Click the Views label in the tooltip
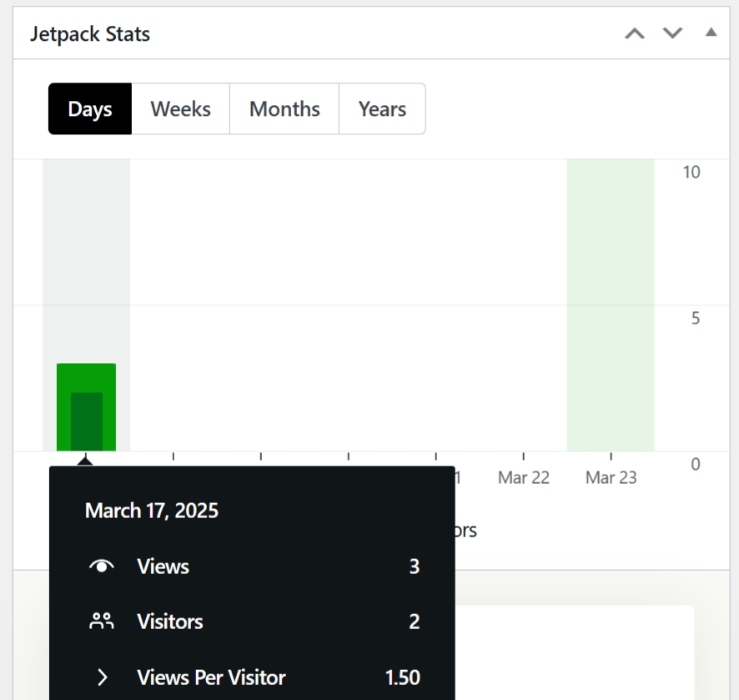The width and height of the screenshot is (739, 700). click(163, 567)
